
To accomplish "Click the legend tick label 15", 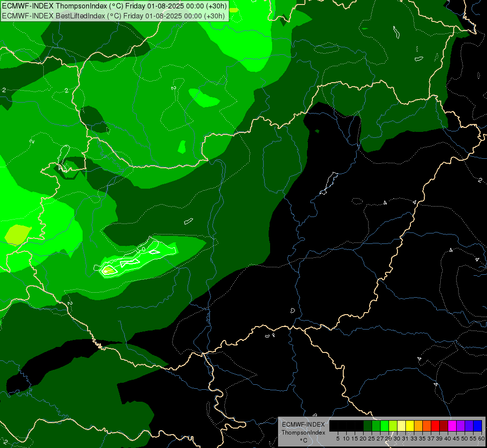I will point(355,439).
